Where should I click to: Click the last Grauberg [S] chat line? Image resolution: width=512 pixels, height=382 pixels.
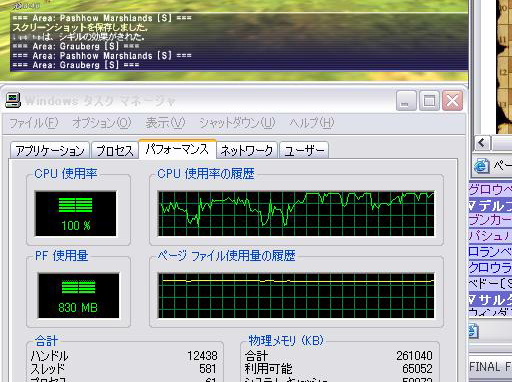[76, 65]
